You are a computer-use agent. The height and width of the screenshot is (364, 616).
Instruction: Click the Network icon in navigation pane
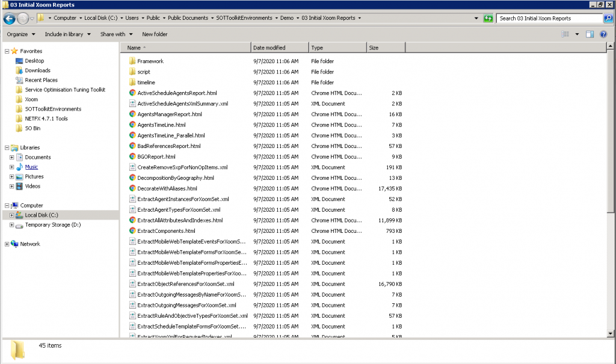14,244
